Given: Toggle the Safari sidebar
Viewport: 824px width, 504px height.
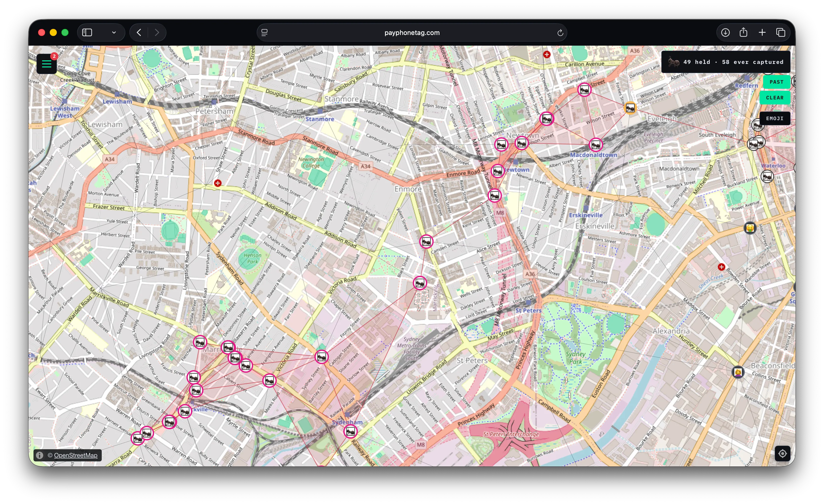Looking at the screenshot, I should pos(87,32).
